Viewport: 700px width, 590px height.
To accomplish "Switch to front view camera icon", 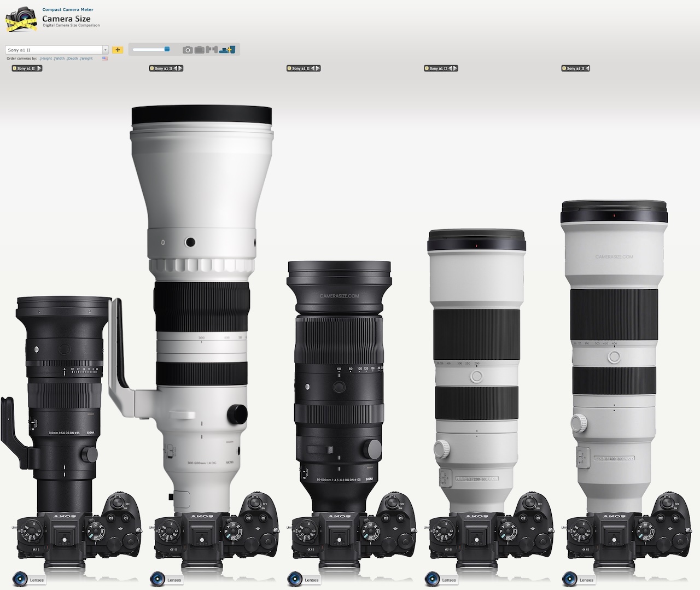I will pos(188,50).
